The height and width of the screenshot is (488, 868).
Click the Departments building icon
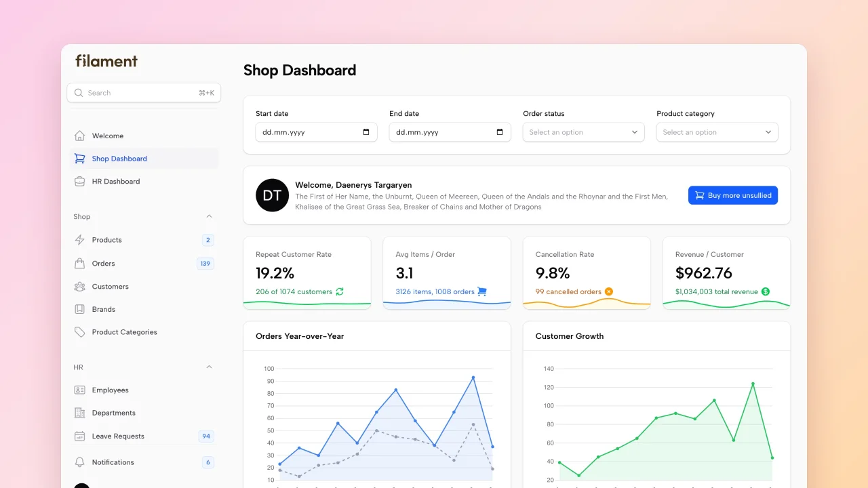80,413
